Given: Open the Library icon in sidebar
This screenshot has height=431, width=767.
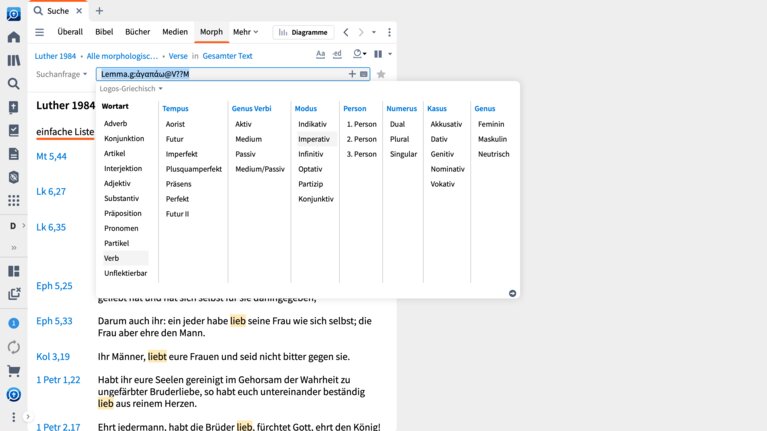Looking at the screenshot, I should point(14,60).
